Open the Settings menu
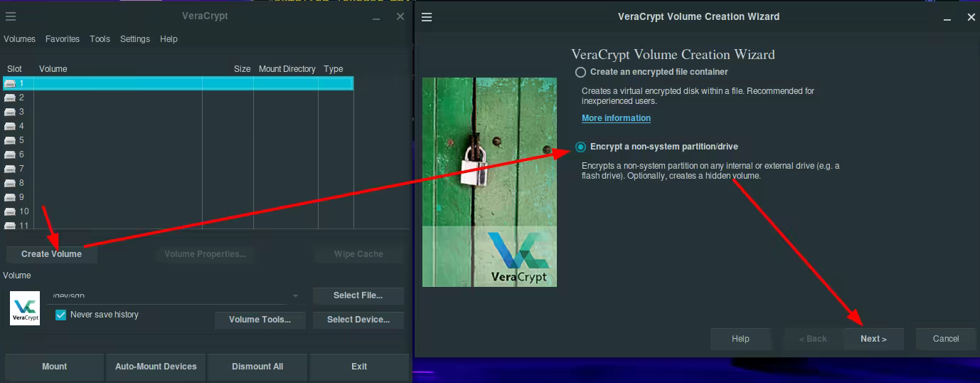980x383 pixels. pyautogui.click(x=135, y=39)
